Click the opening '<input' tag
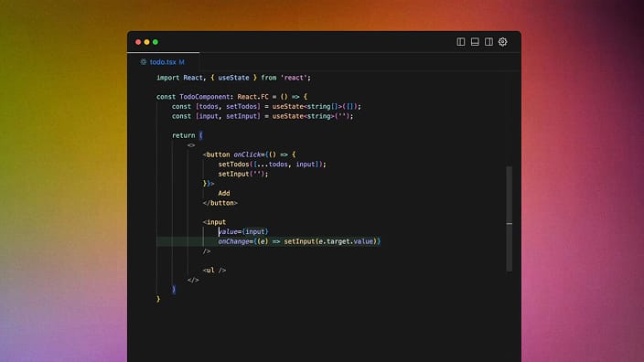The width and height of the screenshot is (644, 362). tap(214, 222)
